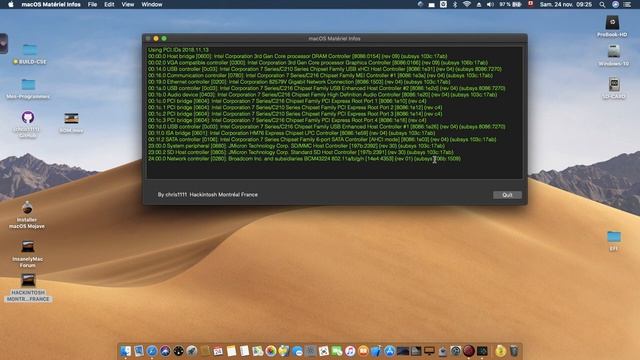Open the Trash in the Dock

[x=514, y=351]
